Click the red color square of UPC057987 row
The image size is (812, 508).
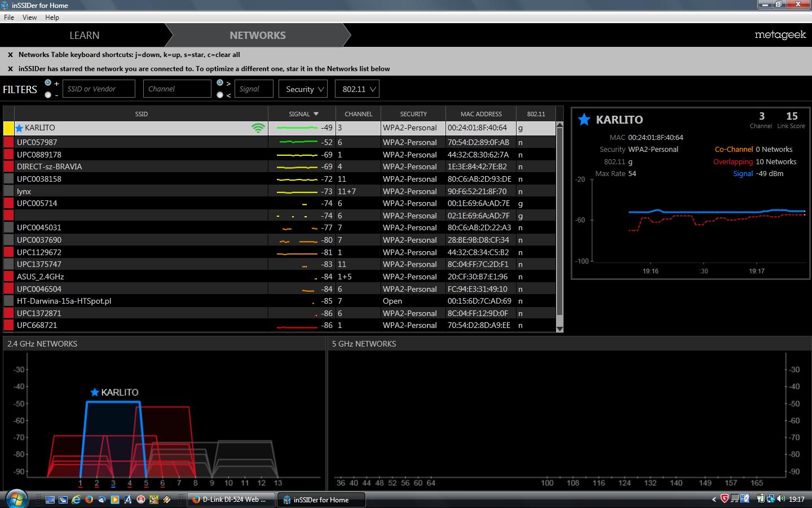pos(8,142)
